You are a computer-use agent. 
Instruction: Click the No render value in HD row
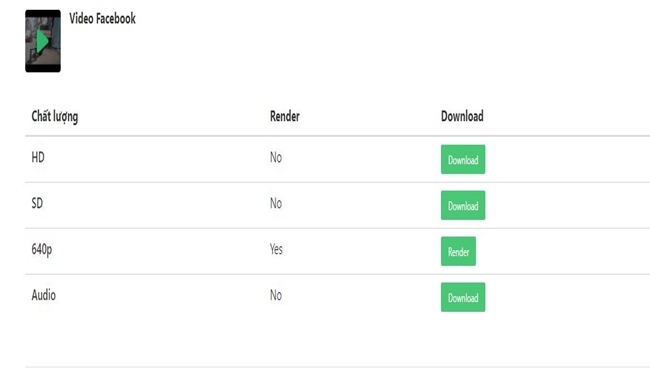[276, 157]
